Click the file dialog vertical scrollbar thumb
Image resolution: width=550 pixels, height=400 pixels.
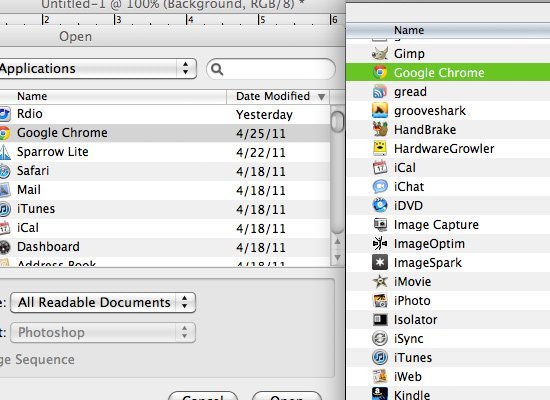(x=337, y=122)
